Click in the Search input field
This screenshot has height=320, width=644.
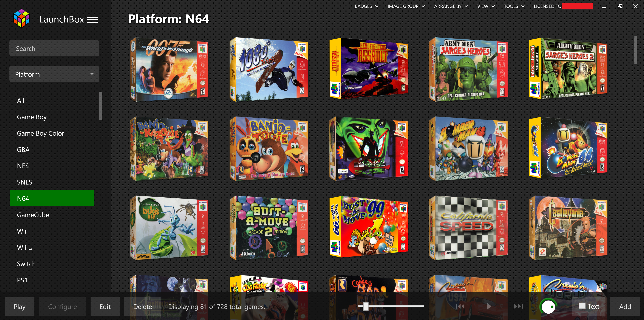pos(54,49)
